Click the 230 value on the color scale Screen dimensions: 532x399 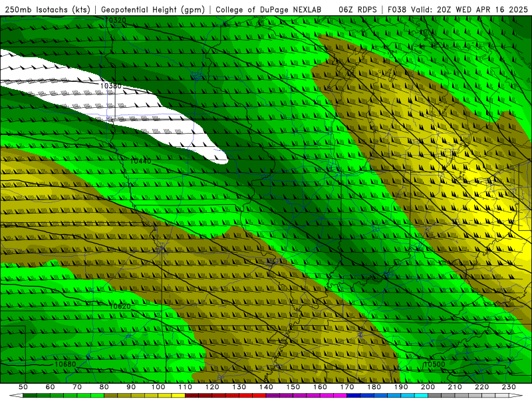click(x=509, y=387)
